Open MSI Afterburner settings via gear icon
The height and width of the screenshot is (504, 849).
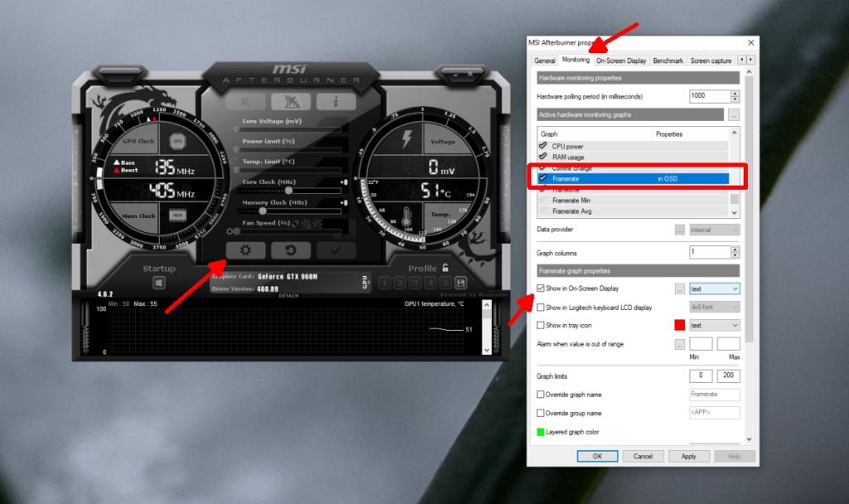click(245, 250)
